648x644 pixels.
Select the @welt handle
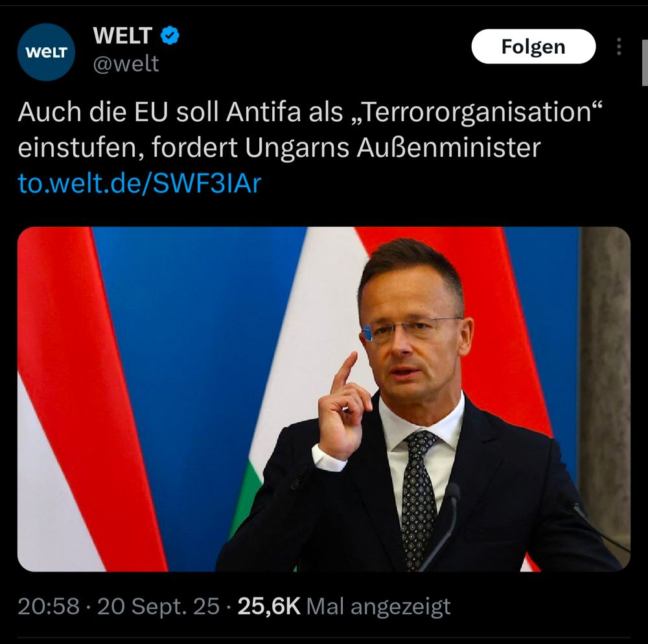126,64
